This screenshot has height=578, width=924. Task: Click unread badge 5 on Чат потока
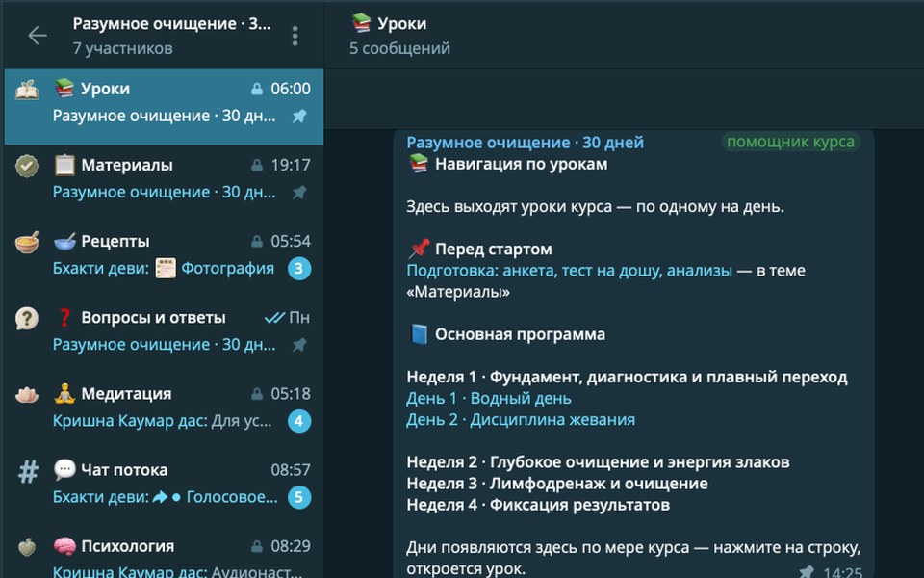pos(299,497)
